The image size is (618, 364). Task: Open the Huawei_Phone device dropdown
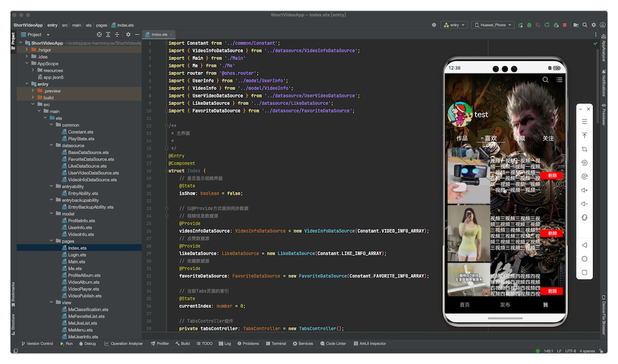[x=492, y=25]
